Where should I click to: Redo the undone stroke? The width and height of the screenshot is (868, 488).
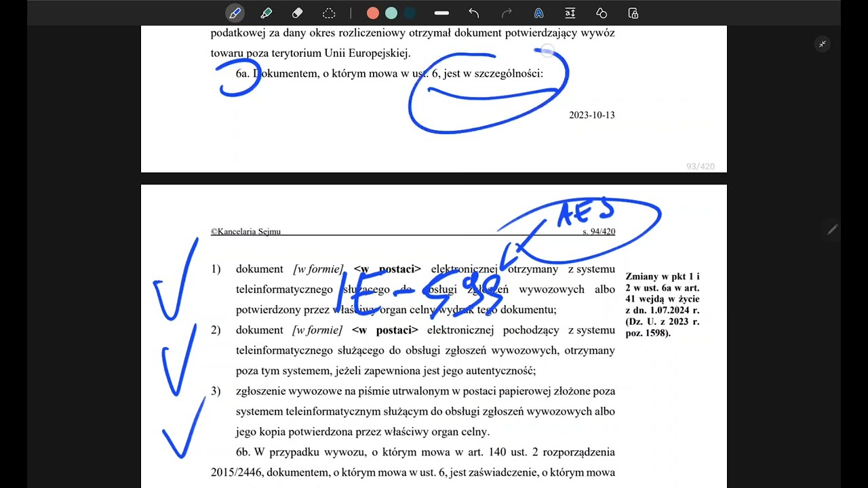[506, 13]
